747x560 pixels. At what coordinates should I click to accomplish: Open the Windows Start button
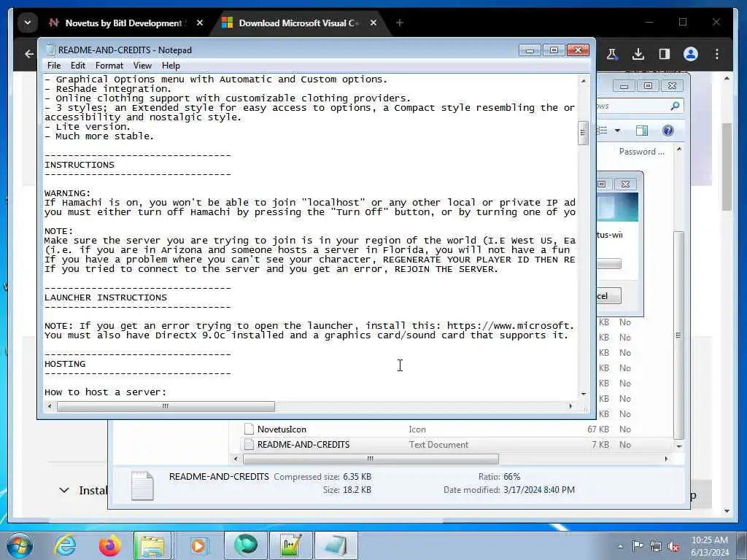click(20, 545)
